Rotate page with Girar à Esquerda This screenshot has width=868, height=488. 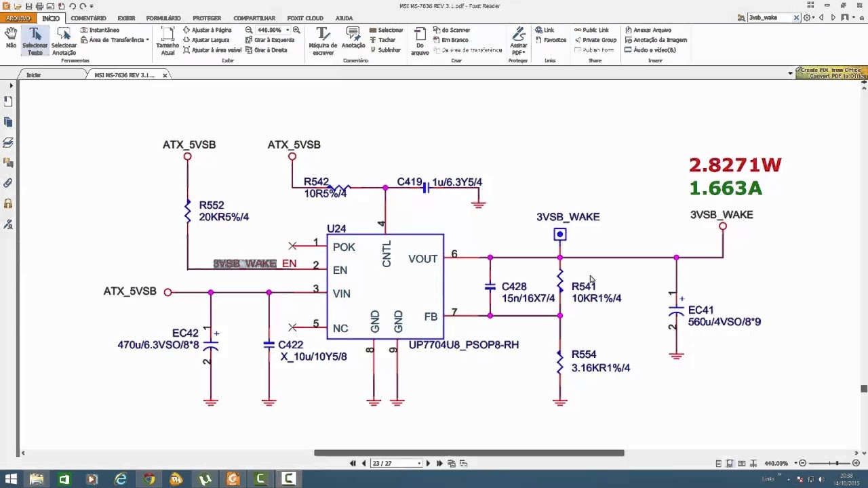tap(270, 40)
